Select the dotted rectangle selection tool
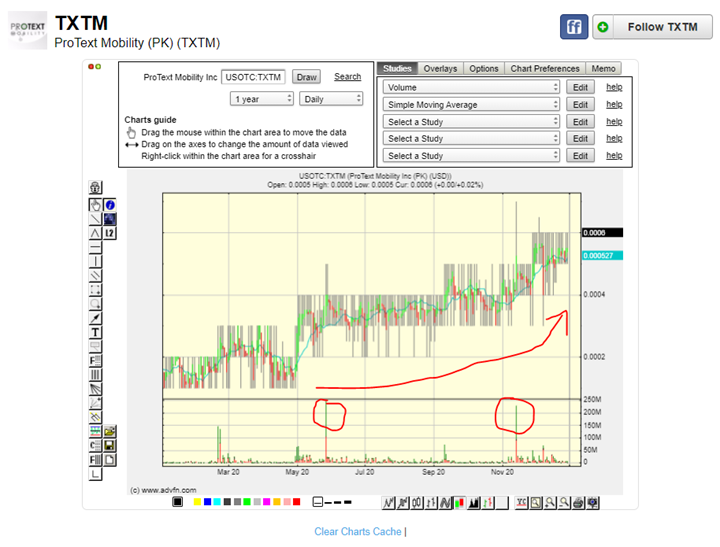720x547 pixels. [x=95, y=290]
